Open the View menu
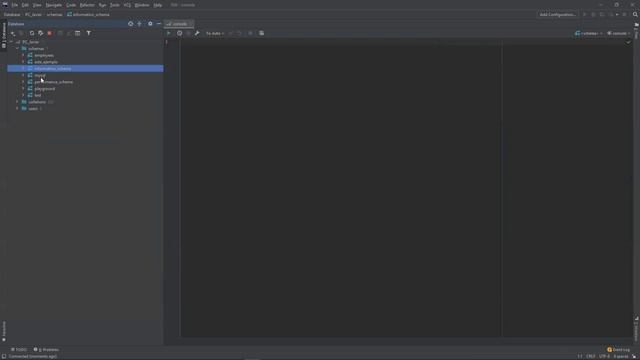 click(37, 5)
